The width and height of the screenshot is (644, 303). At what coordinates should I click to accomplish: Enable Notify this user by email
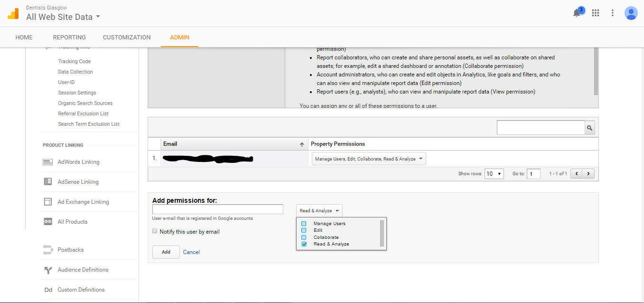(x=155, y=231)
